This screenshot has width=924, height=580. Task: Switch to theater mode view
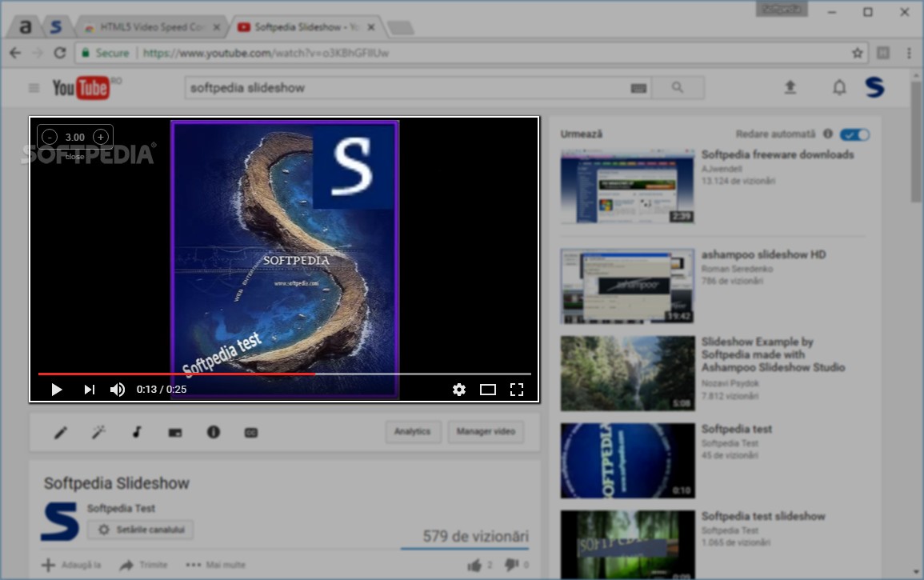[x=487, y=390]
